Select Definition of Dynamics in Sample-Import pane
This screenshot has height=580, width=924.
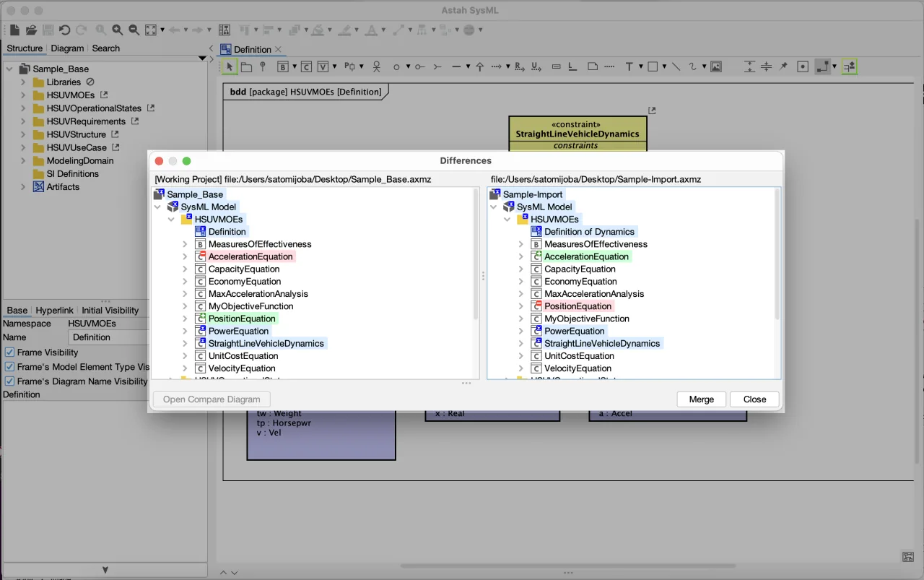(x=589, y=232)
